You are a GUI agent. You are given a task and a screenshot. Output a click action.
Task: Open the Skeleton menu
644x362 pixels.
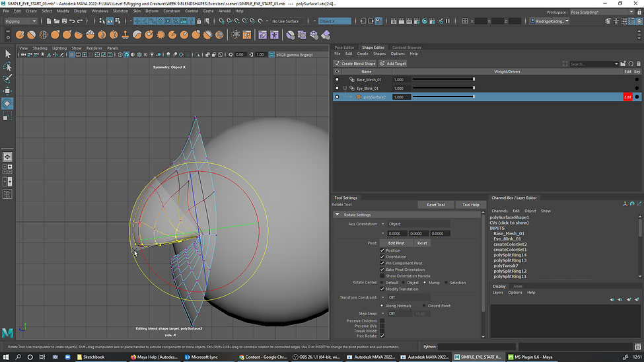pyautogui.click(x=120, y=11)
